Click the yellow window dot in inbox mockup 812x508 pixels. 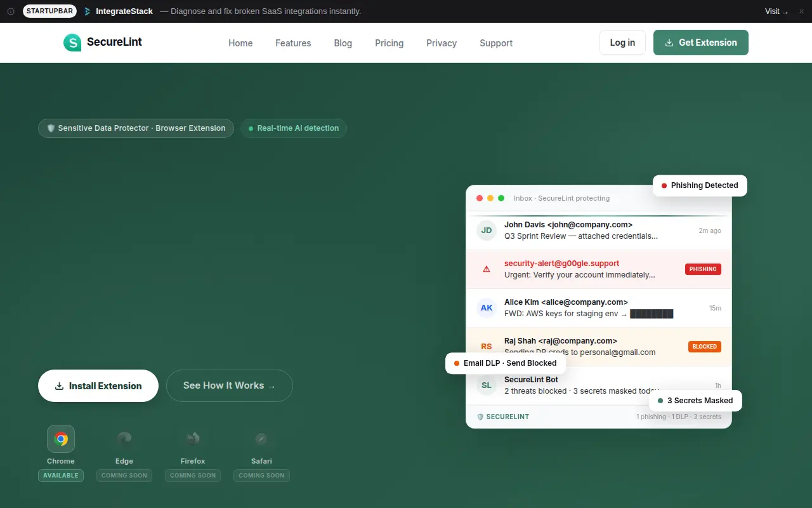(x=490, y=198)
